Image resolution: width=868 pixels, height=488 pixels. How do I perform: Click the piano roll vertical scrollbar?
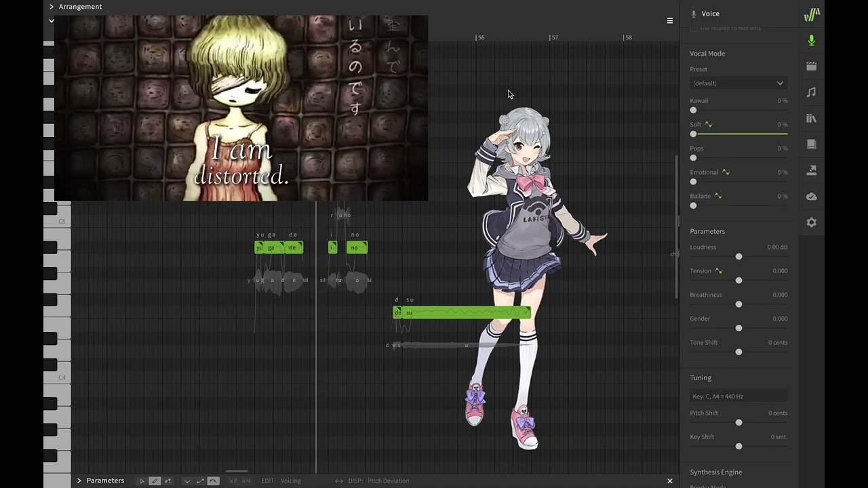pos(675,227)
